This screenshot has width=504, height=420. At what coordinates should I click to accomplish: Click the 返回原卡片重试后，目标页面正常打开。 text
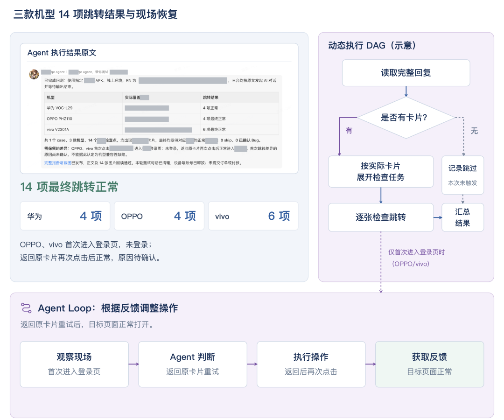pyautogui.click(x=88, y=324)
